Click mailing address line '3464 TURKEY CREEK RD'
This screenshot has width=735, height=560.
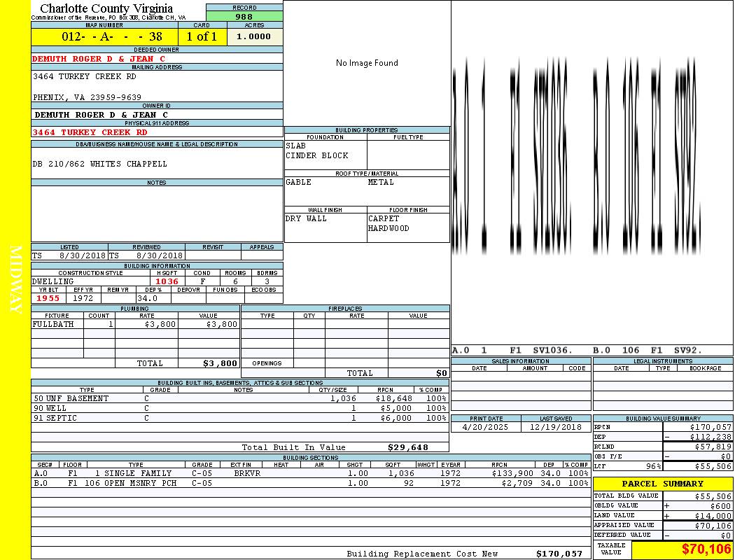(x=85, y=76)
